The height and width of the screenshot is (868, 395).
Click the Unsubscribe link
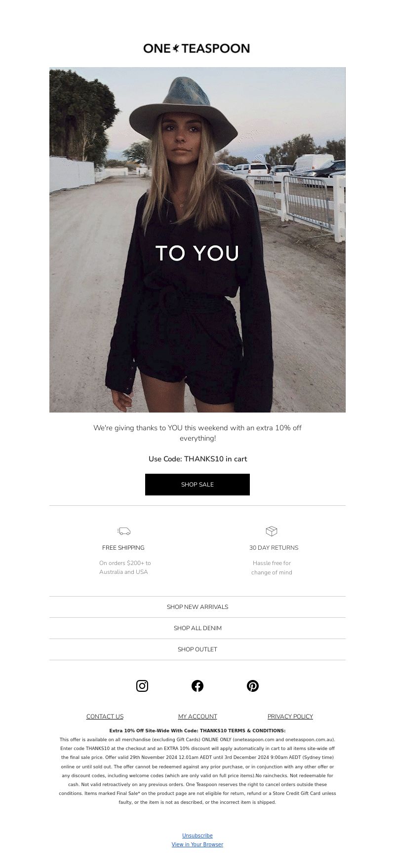(197, 835)
